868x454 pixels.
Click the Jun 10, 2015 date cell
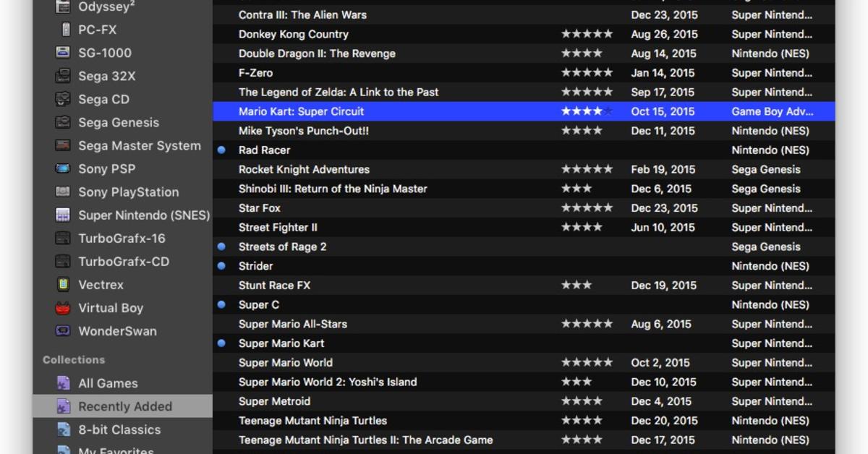pos(663,227)
